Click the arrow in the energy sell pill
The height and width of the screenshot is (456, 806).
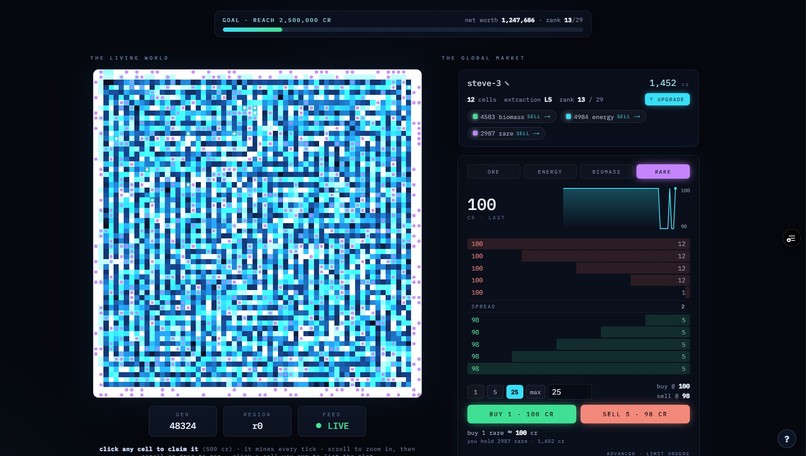pos(637,117)
